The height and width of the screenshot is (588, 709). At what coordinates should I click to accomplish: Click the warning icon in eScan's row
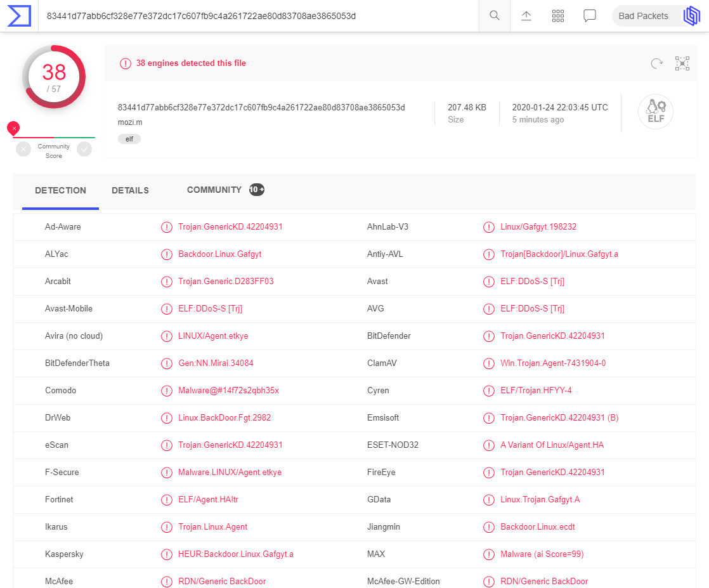[167, 445]
